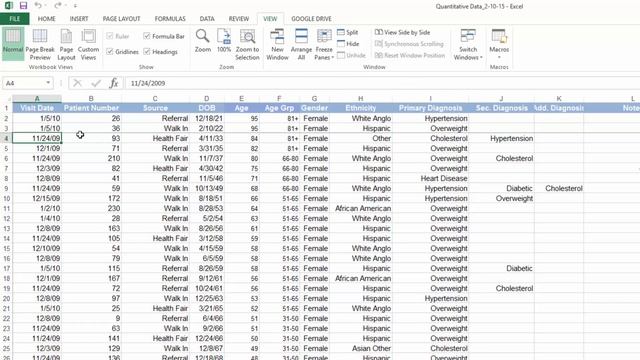The height and width of the screenshot is (360, 640).
Task: Click the Visit Date header cell
Action: (37, 108)
